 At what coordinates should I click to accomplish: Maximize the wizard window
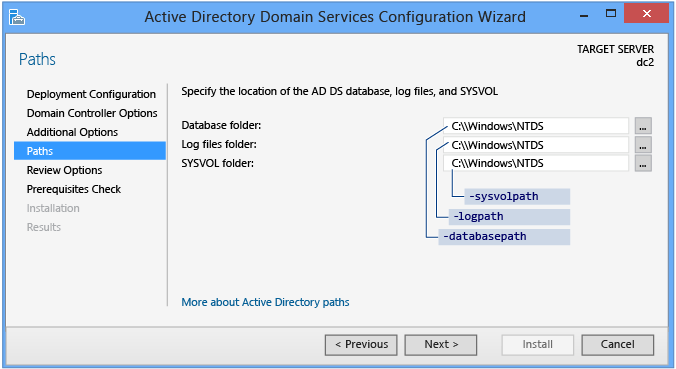click(610, 13)
